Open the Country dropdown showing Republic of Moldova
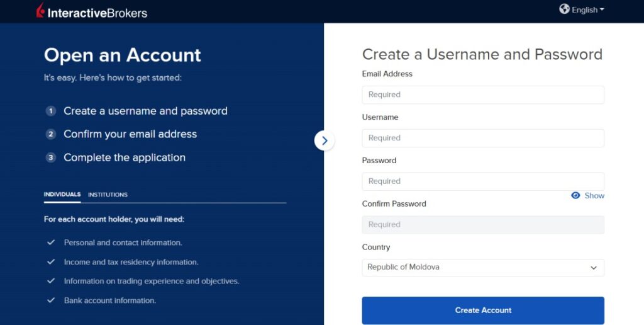644x325 pixels. (483, 268)
